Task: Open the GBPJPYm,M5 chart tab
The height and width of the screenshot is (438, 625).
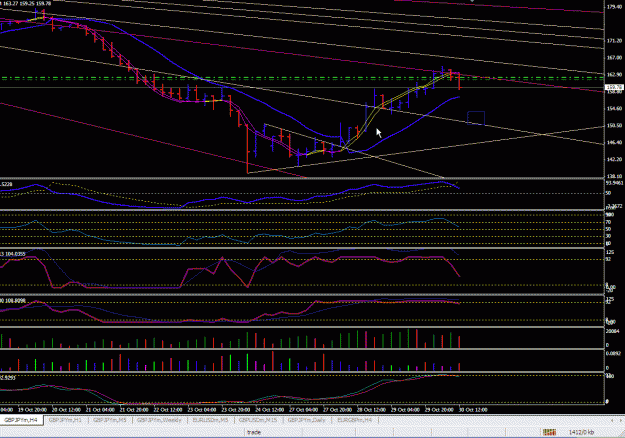Action: (x=110, y=420)
